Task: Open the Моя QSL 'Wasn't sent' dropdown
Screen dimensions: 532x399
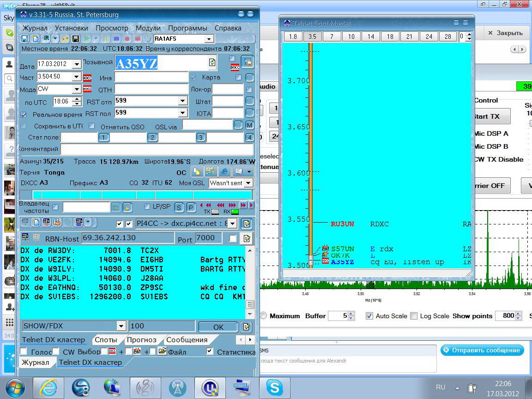Action: [x=248, y=183]
